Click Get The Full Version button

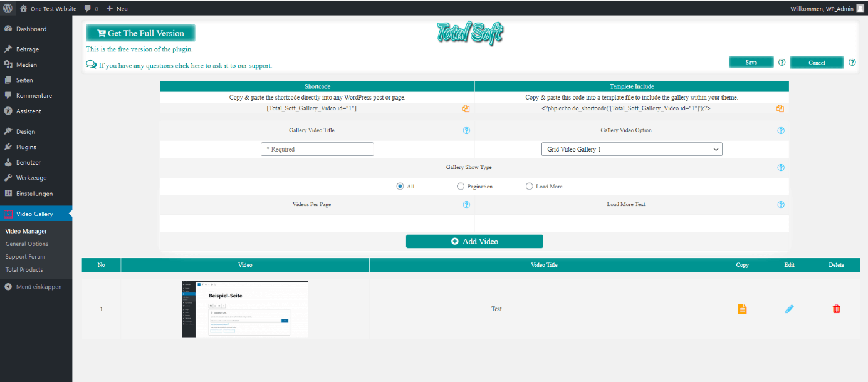140,33
